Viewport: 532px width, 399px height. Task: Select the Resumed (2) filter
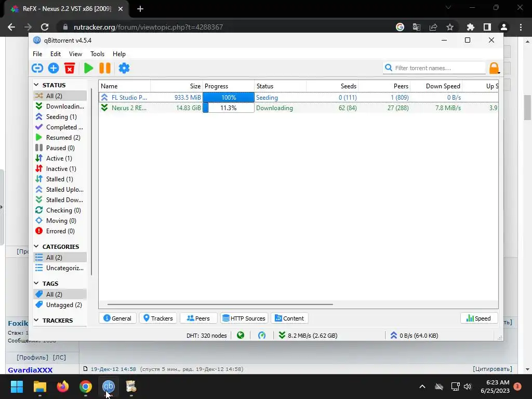[x=60, y=137]
